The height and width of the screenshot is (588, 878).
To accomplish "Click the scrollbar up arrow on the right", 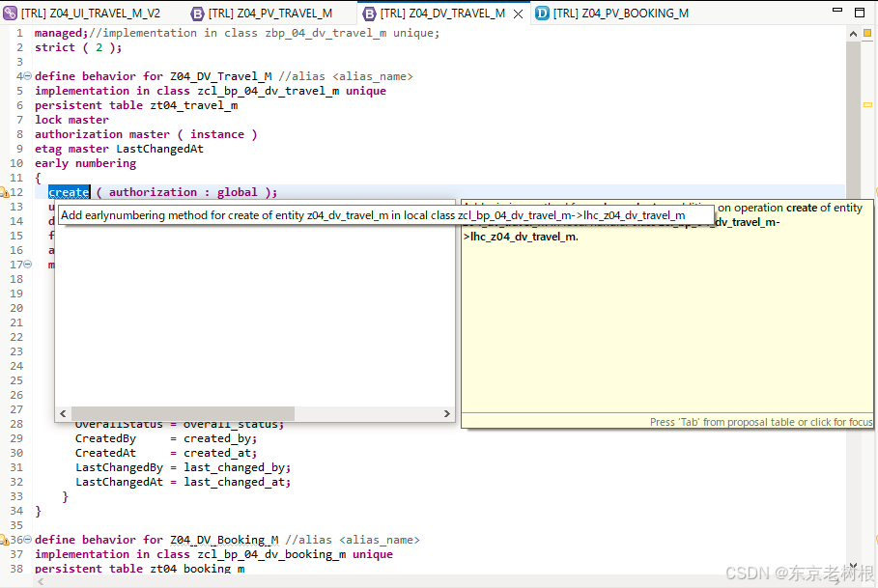I will point(852,32).
